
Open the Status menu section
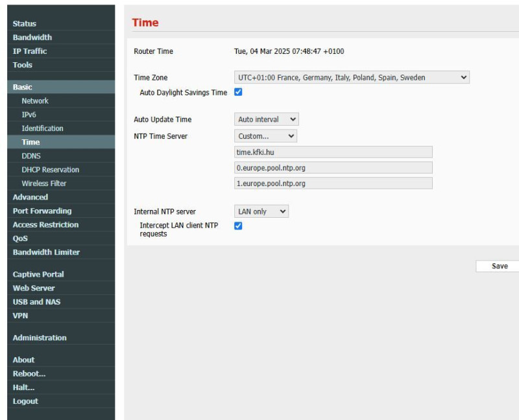tap(61, 23)
